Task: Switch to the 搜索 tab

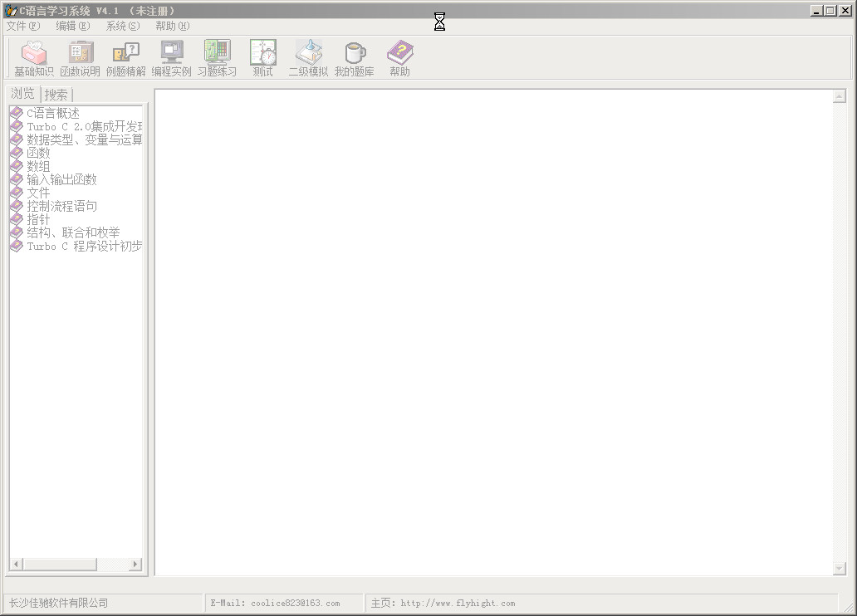Action: [56, 95]
